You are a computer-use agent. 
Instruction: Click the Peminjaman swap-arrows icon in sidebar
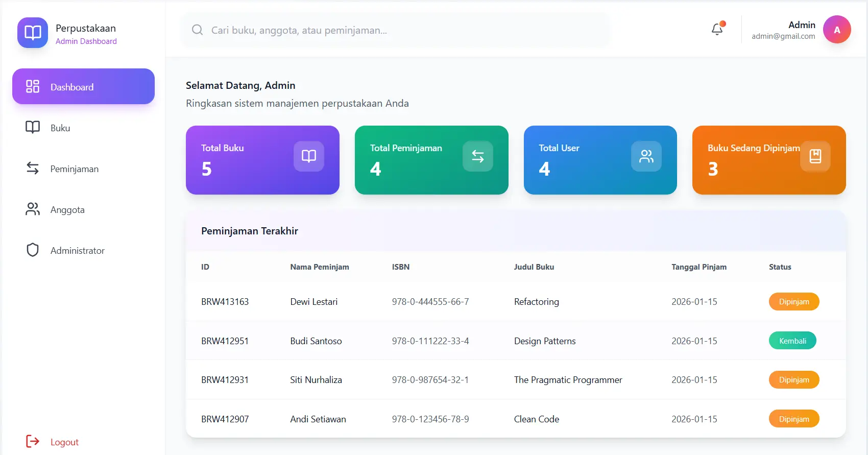pos(33,168)
